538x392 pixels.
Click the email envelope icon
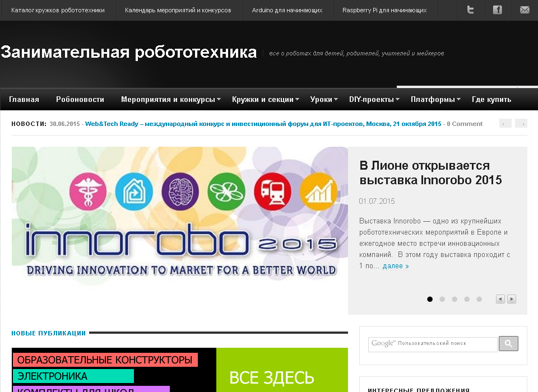pos(525,10)
